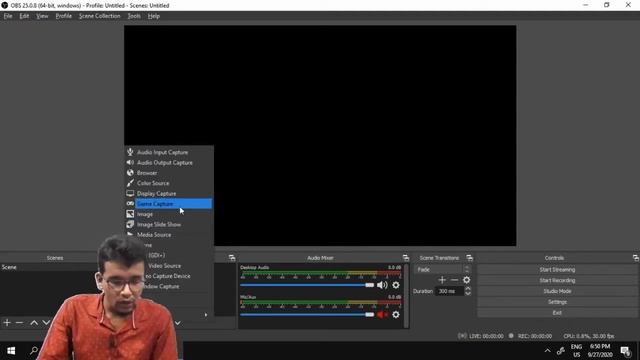Screen dimensions: 640x360
Task: Remove scene with the minus icon
Action: (x=19, y=323)
